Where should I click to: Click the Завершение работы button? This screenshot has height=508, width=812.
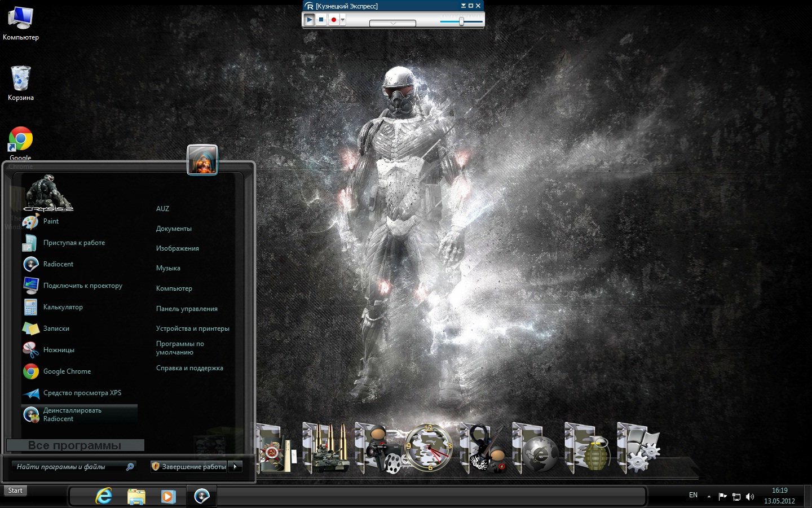click(189, 466)
